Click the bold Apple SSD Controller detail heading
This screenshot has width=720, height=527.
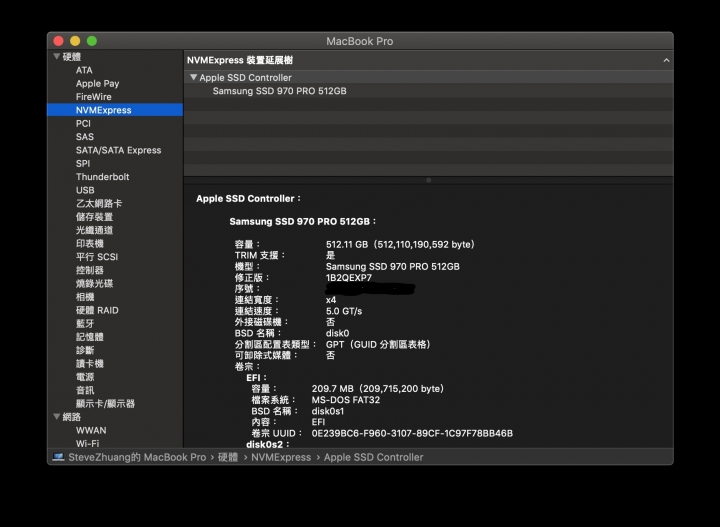[x=248, y=198]
